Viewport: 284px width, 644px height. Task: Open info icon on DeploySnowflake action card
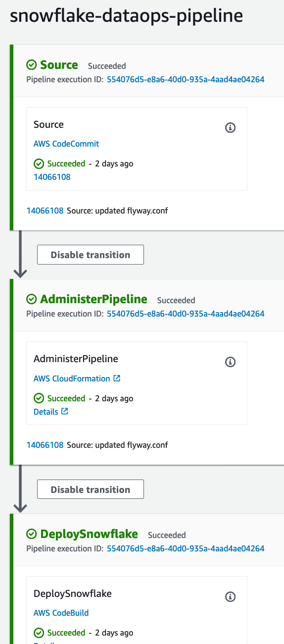[x=230, y=596]
